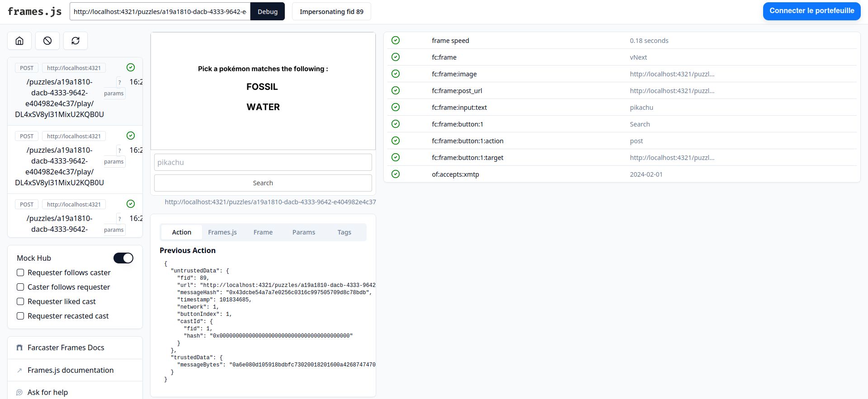Switch to the Frames.js tab
Screen dimensions: 868x399
point(222,232)
